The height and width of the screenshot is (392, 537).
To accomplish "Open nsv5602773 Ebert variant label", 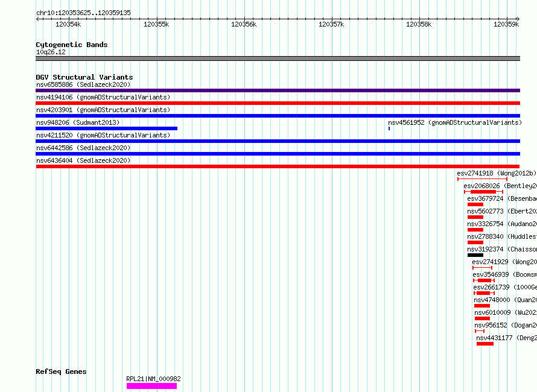I will tap(502, 211).
